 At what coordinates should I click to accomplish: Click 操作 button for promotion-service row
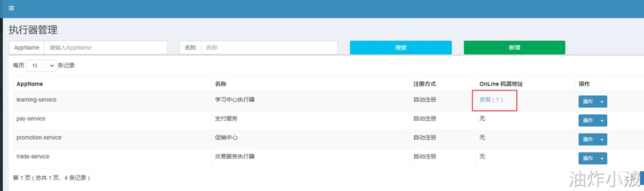588,139
